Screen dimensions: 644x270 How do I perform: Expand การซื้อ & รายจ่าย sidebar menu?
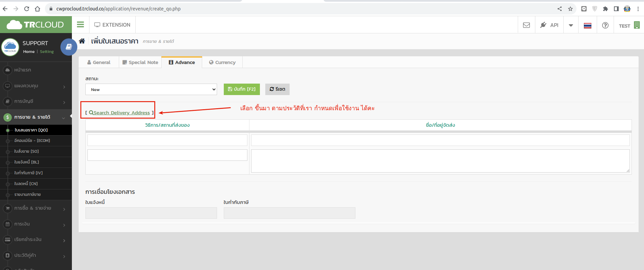pyautogui.click(x=36, y=208)
